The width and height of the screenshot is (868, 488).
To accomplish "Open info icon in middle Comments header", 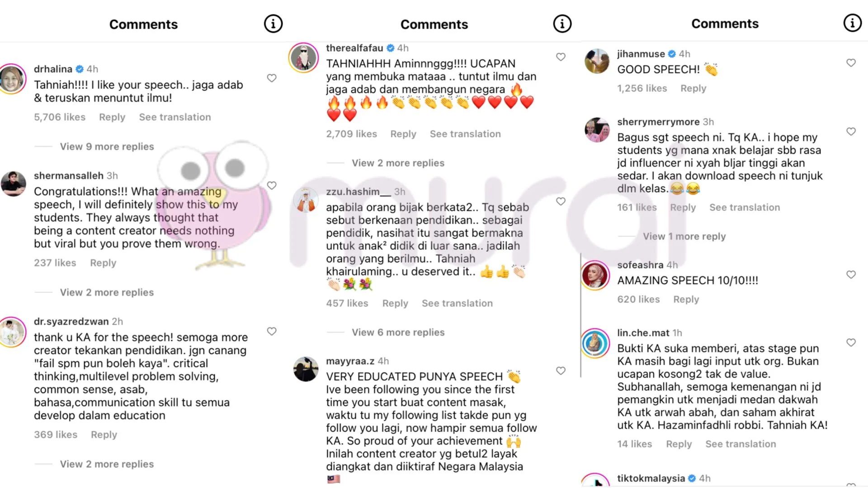I will pos(562,23).
